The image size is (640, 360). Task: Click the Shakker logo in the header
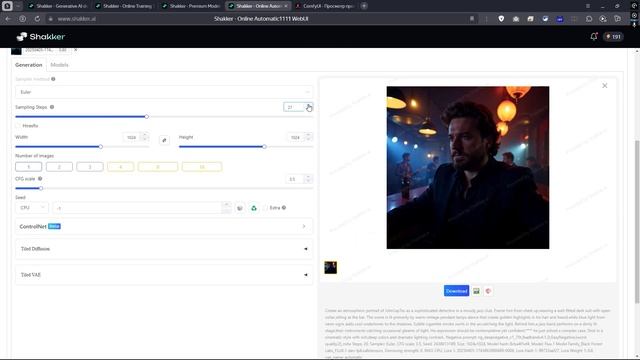click(40, 37)
